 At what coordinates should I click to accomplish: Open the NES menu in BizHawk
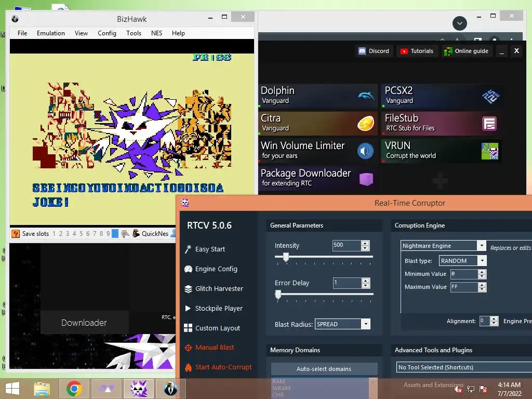coord(156,33)
